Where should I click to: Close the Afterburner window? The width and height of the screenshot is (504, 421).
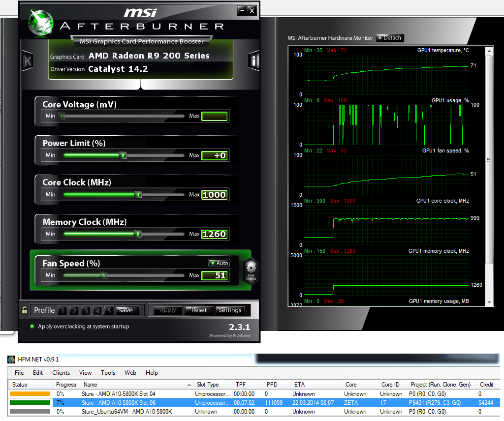252,11
